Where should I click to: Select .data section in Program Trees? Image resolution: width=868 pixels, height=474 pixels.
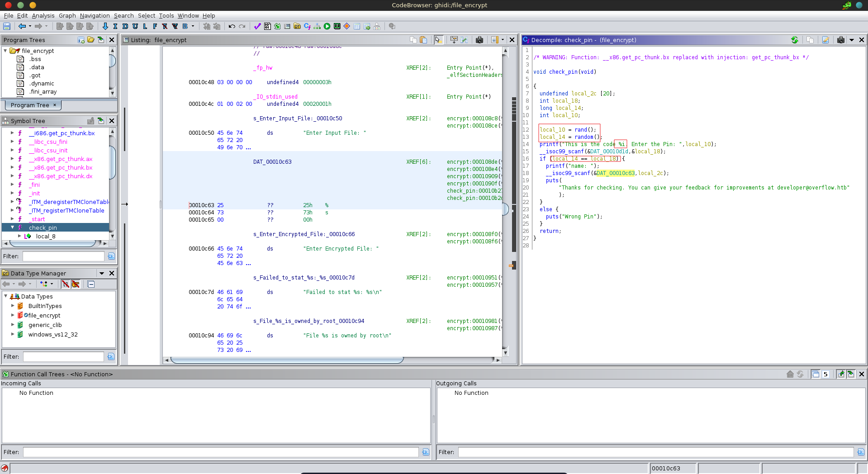(37, 67)
